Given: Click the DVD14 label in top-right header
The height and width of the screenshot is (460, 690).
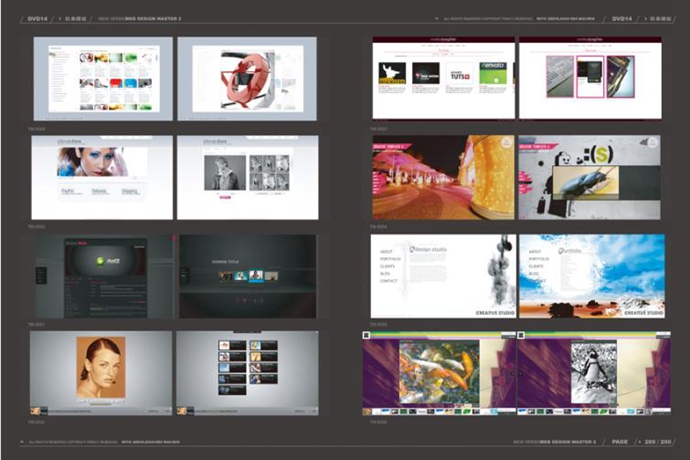Looking at the screenshot, I should click(x=622, y=19).
